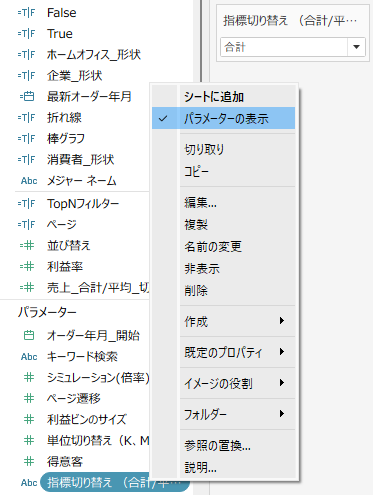Screen dimensions: 373x495
Task: Click the boolean icon beside 折れ線
Action: click(26, 118)
